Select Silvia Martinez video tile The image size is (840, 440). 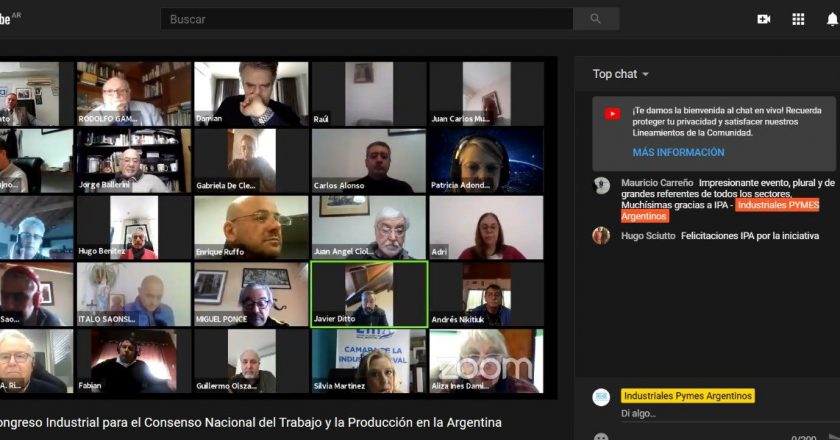coord(369,361)
